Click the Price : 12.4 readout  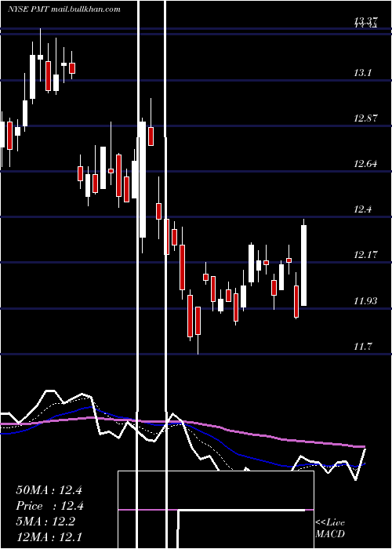tap(49, 506)
